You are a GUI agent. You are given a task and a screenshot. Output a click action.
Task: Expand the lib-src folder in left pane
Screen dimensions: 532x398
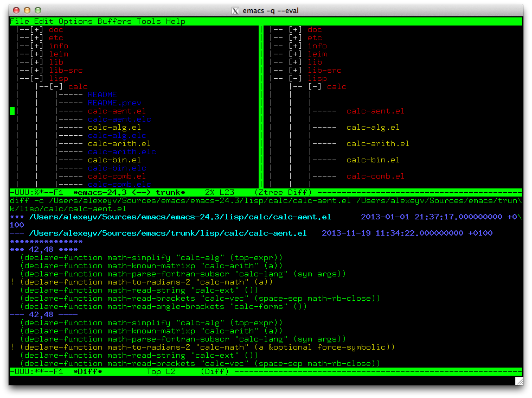37,70
